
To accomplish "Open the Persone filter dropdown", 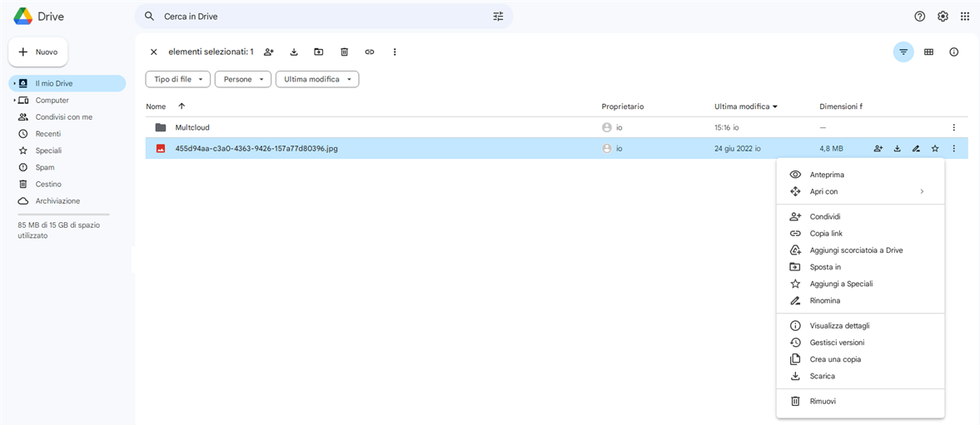I will coord(243,79).
